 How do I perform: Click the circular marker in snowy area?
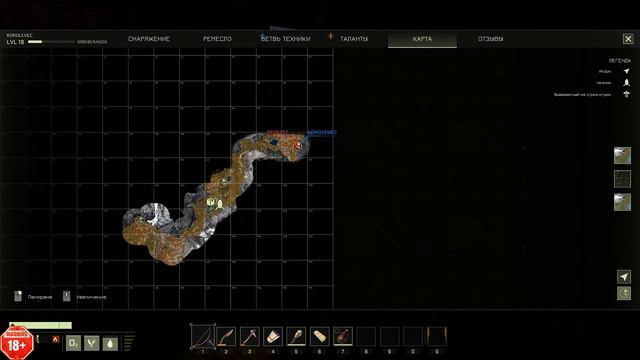[140, 220]
